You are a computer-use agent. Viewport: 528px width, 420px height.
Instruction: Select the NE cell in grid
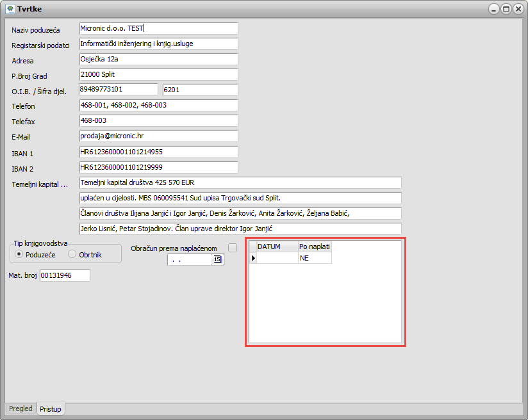tap(315, 258)
